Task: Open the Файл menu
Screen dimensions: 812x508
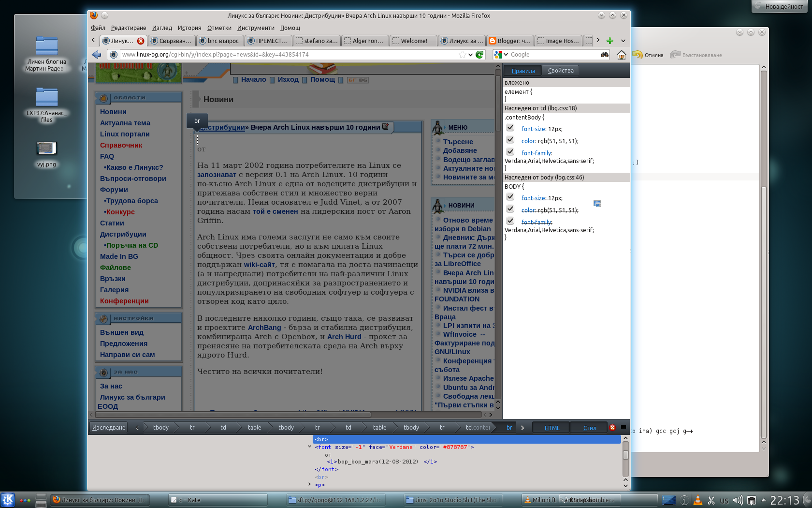Action: point(98,28)
